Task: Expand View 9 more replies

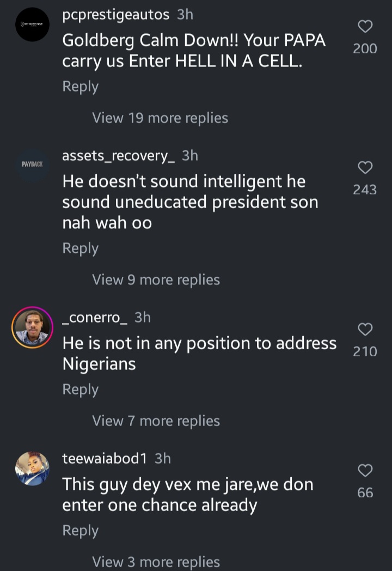Action: point(156,280)
